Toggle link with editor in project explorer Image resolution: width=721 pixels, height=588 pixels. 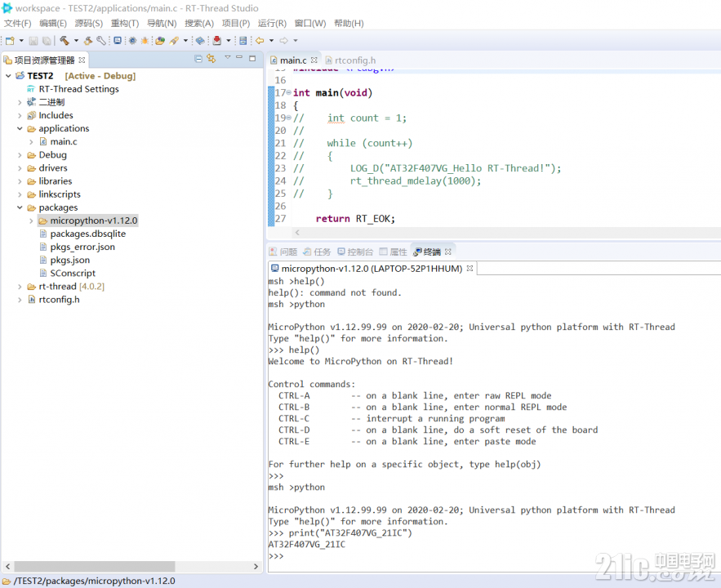pyautogui.click(x=211, y=59)
